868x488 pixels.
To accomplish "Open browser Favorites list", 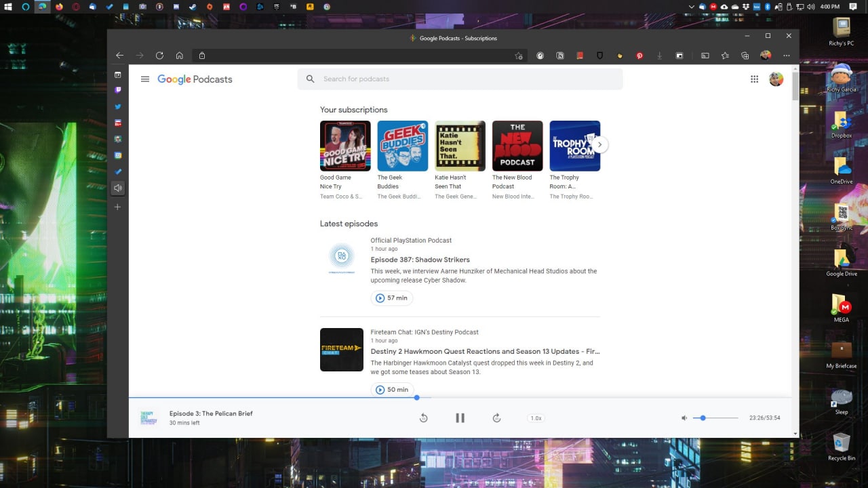I will [x=725, y=56].
